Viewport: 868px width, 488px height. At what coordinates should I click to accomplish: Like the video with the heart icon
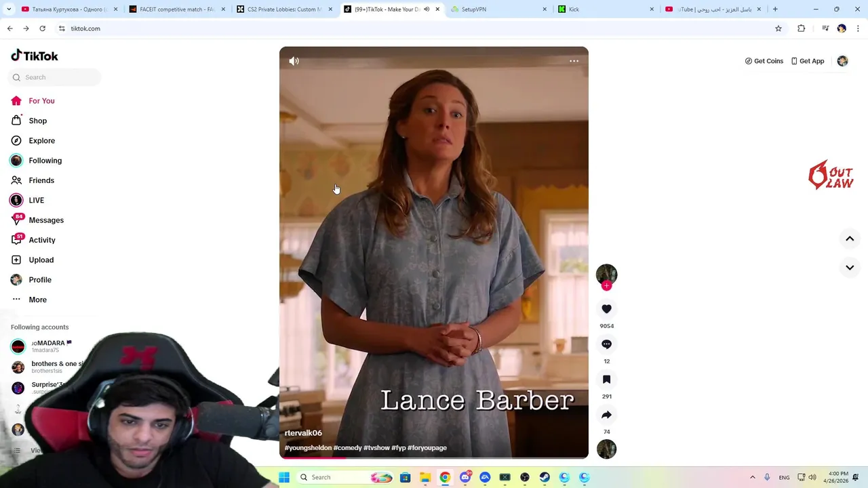606,309
